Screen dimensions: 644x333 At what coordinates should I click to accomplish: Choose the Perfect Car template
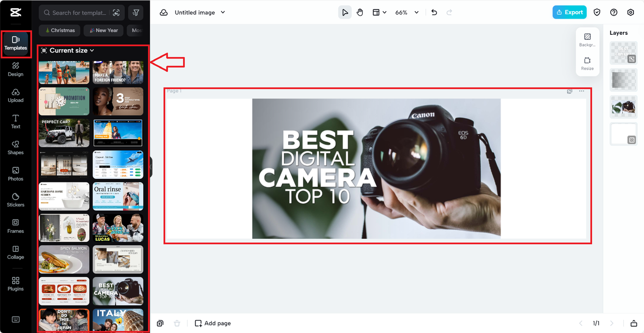tap(64, 133)
